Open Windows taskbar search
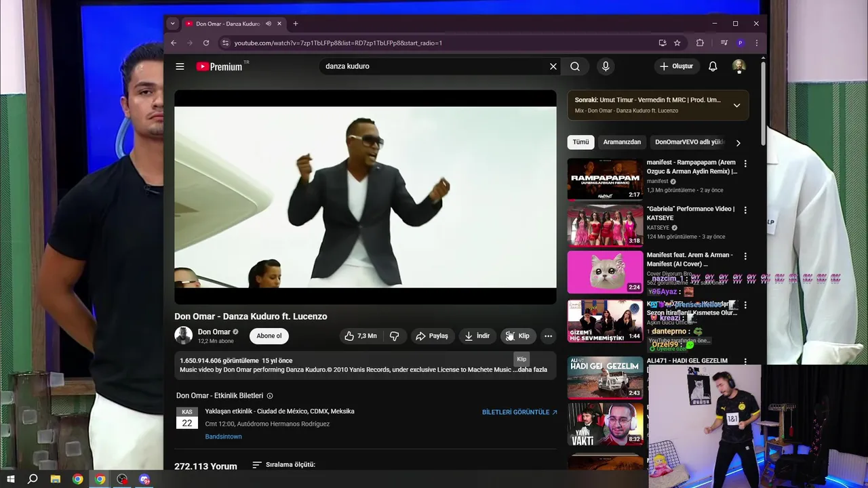The width and height of the screenshot is (868, 488). pos(33,479)
